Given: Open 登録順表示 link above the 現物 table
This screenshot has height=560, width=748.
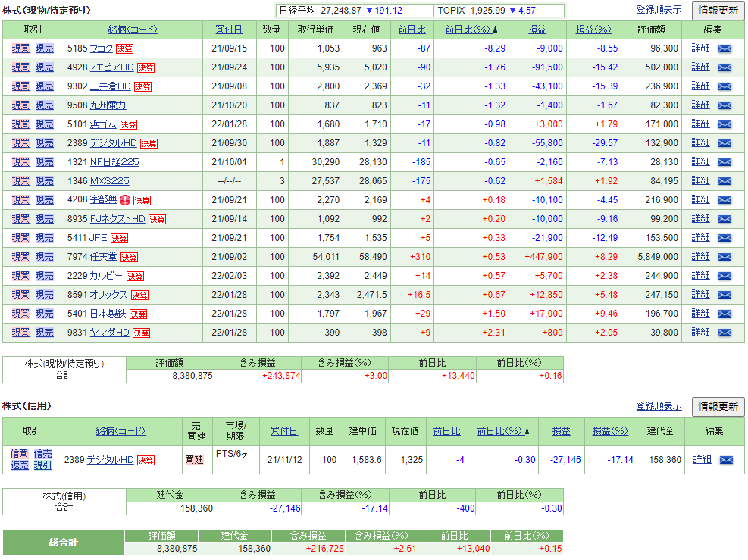Looking at the screenshot, I should click(659, 10).
